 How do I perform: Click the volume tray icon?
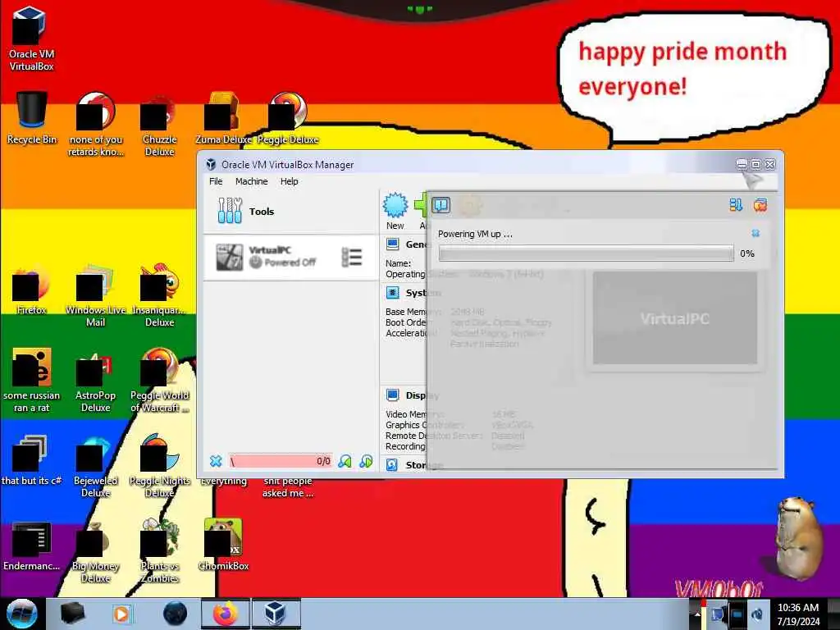(757, 614)
